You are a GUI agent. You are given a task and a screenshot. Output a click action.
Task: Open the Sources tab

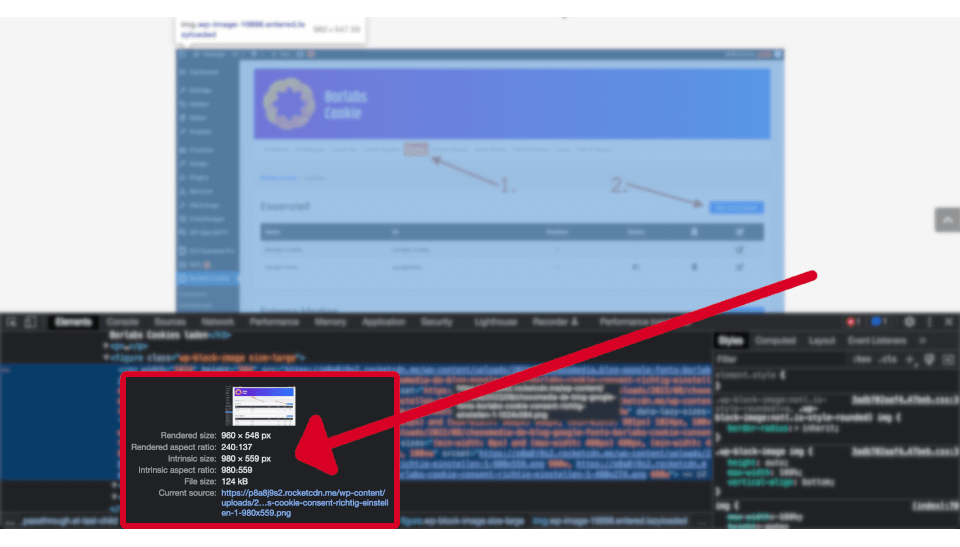[170, 322]
